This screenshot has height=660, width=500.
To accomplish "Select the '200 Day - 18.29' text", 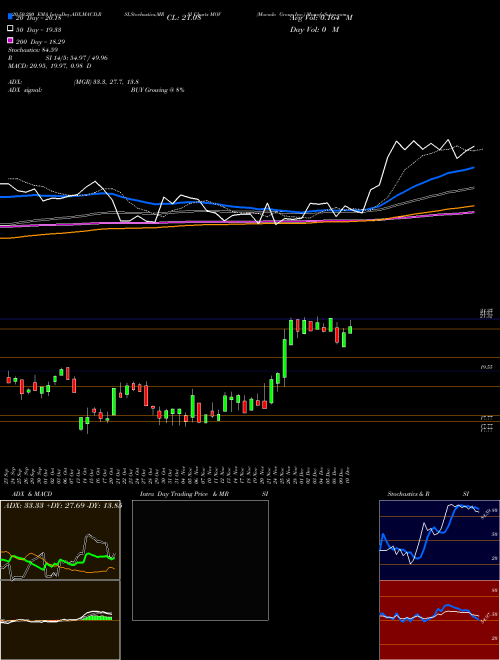I will (40, 42).
